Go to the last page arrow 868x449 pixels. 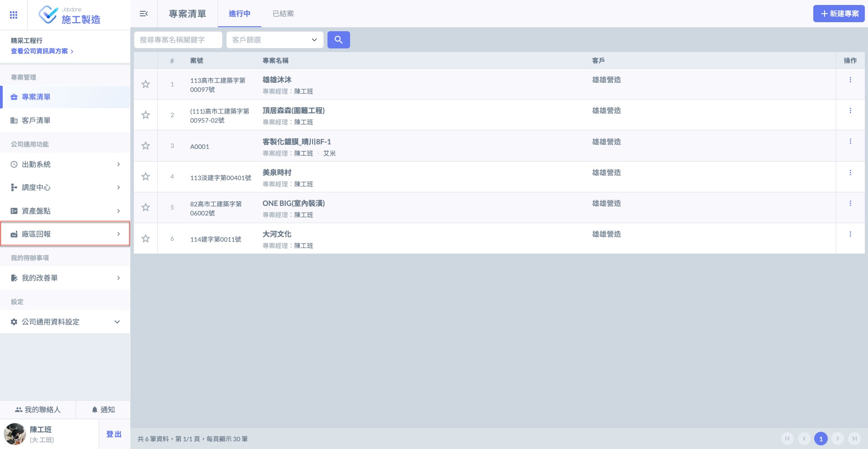[854, 439]
